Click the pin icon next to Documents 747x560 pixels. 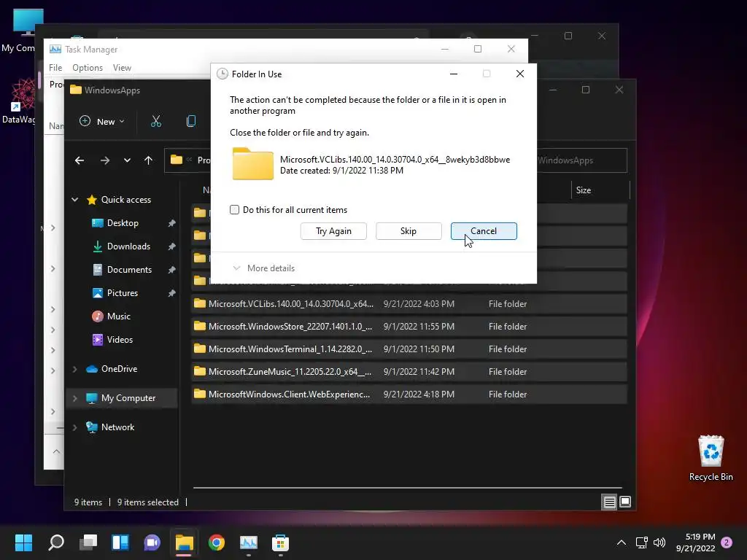172,270
